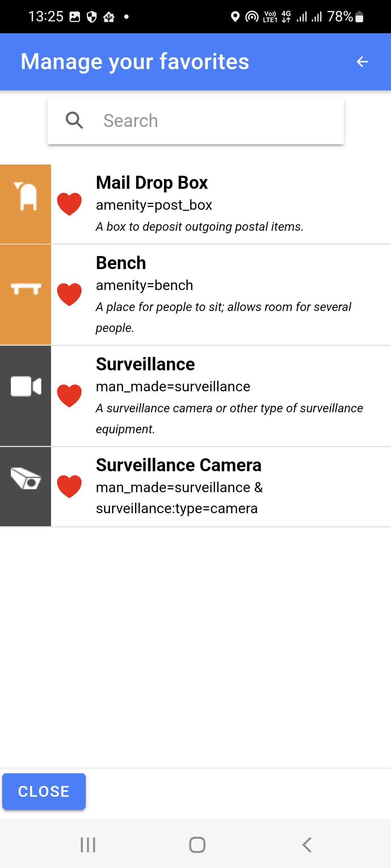Tap the Android home button
The width and height of the screenshot is (391, 868).
coord(197,845)
